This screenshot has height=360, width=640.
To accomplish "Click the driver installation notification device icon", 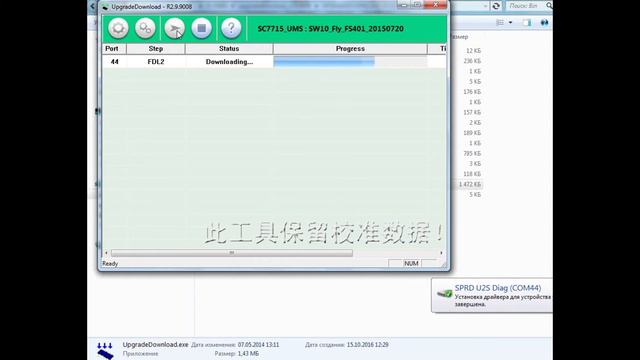I will (444, 293).
